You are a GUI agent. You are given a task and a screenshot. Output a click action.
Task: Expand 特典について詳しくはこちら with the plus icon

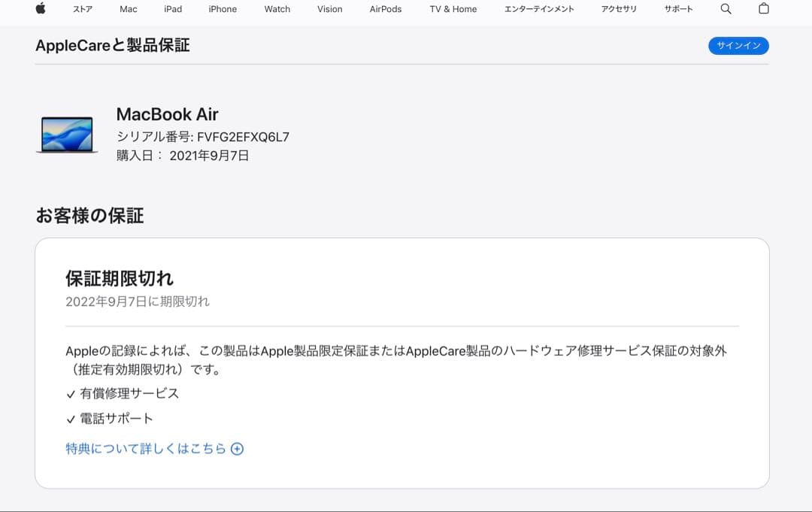point(238,448)
